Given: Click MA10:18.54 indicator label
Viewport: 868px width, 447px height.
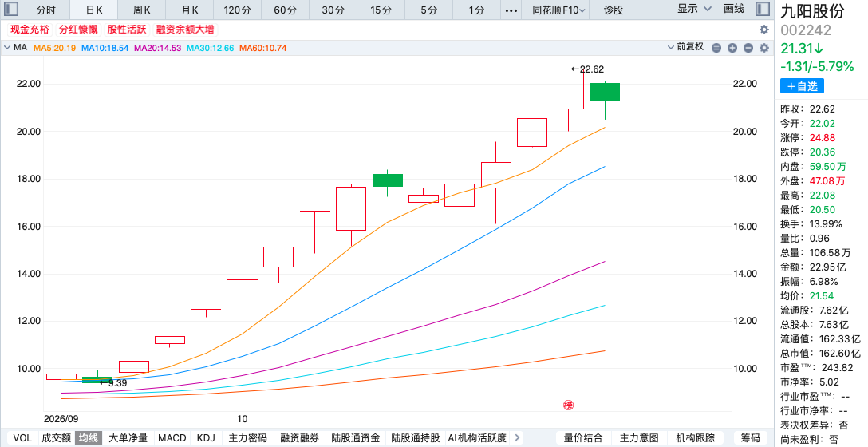Looking at the screenshot, I should (x=105, y=48).
